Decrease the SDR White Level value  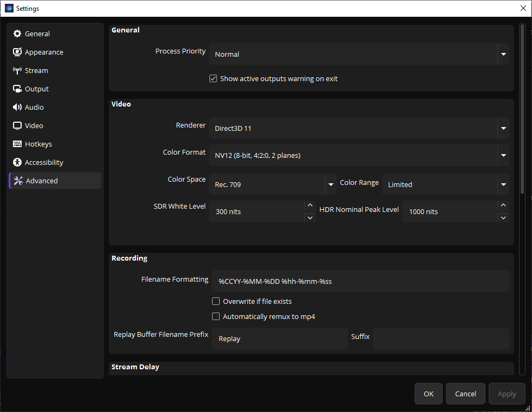tap(310, 218)
